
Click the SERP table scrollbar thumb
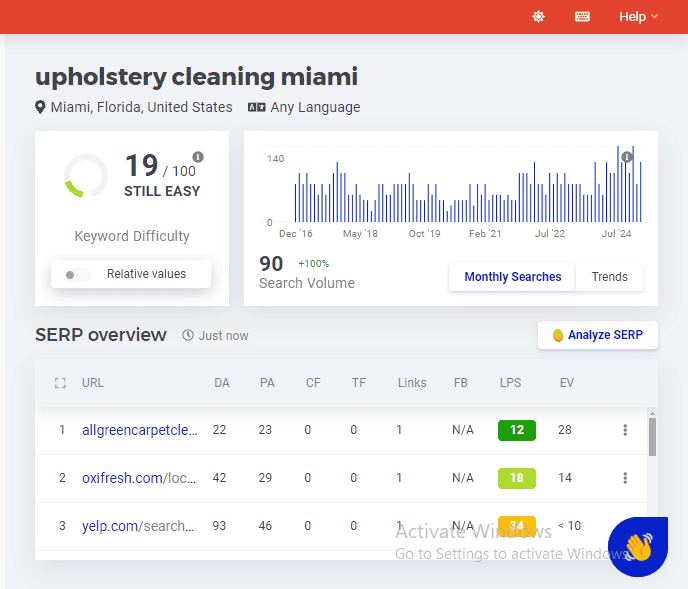[652, 437]
